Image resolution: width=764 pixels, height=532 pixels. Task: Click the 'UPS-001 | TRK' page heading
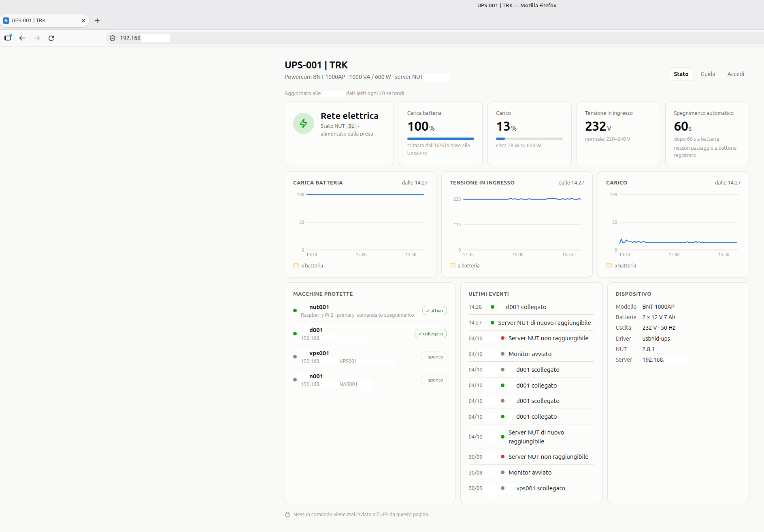pyautogui.click(x=316, y=65)
